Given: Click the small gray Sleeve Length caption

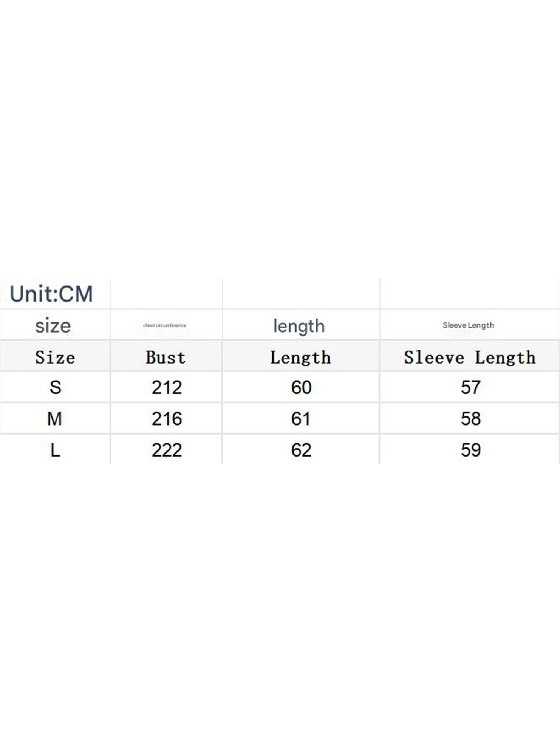Looking at the screenshot, I should pyautogui.click(x=468, y=325).
